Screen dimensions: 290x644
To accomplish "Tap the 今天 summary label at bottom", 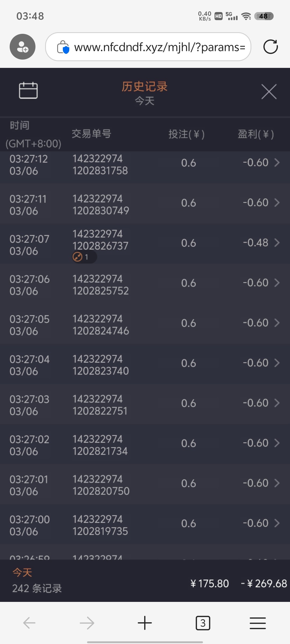I will click(22, 573).
